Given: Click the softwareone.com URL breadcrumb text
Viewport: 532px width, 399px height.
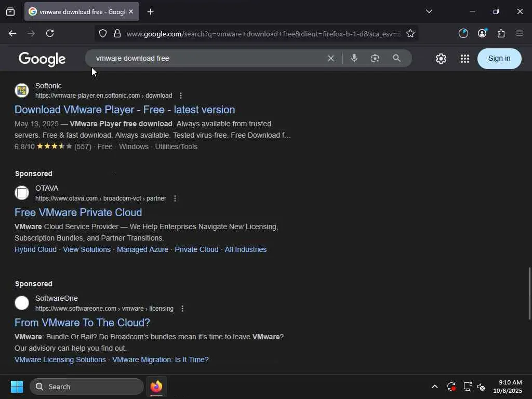Looking at the screenshot, I should pos(104,309).
